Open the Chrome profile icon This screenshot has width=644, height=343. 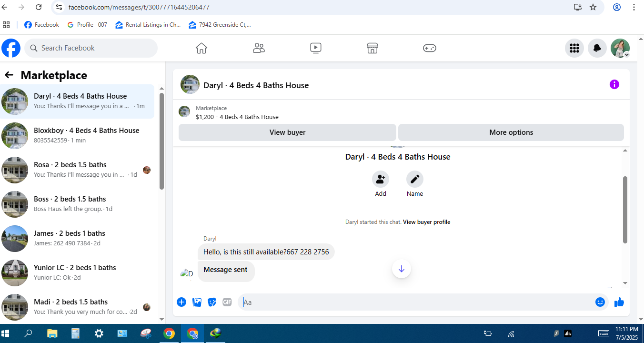click(x=617, y=7)
